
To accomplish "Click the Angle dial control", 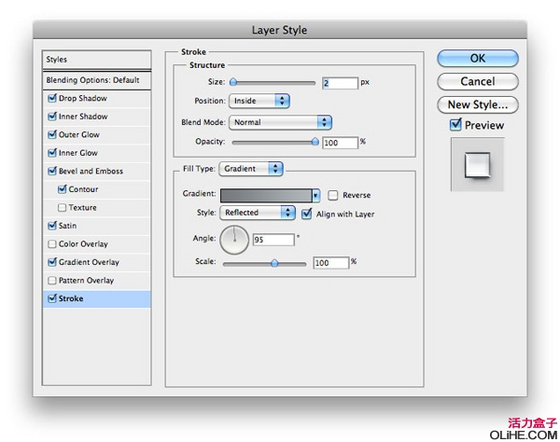I will [234, 240].
